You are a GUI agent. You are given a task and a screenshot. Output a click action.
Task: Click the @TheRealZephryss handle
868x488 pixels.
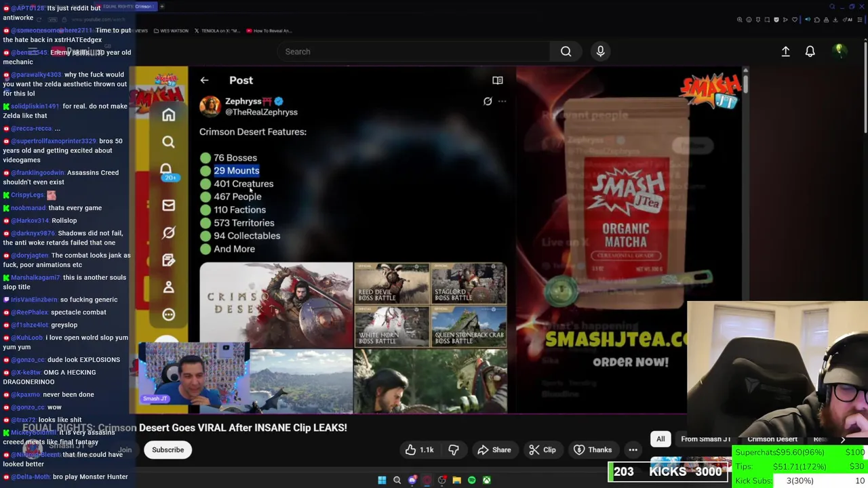pos(261,113)
